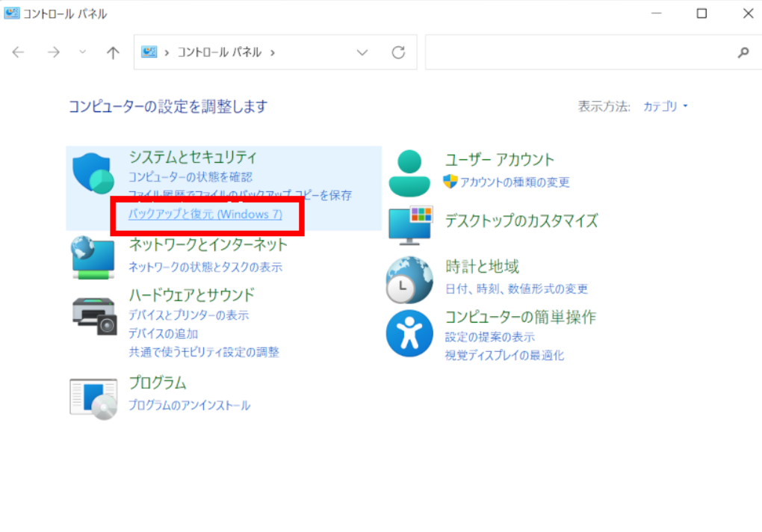
Task: Click the ユーザー アカウント person icon
Action: (409, 170)
